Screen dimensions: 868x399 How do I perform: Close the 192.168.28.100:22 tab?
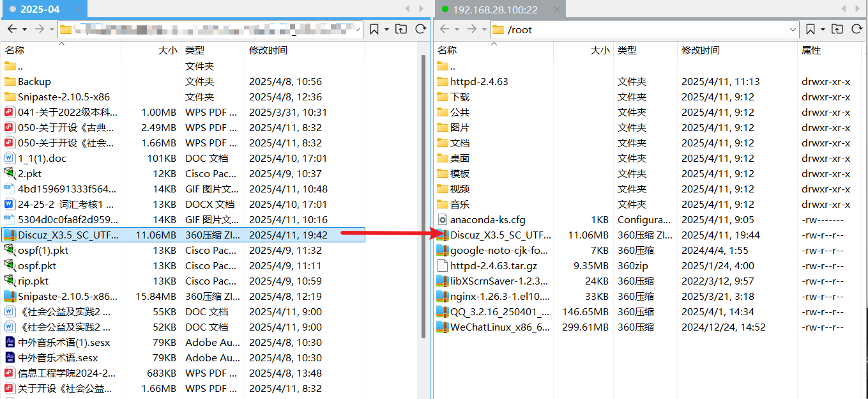[557, 10]
